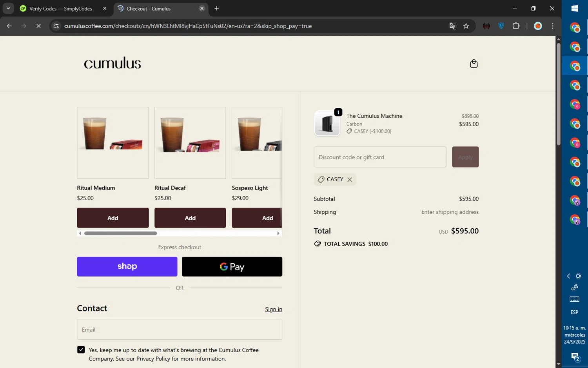Open the Chrome three-dot menu

553,26
